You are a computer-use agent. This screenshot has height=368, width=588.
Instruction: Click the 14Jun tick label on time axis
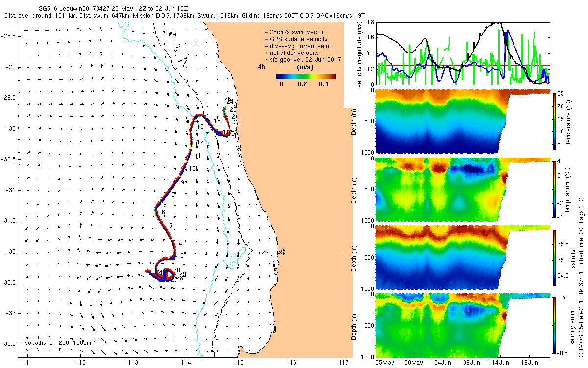(500, 363)
